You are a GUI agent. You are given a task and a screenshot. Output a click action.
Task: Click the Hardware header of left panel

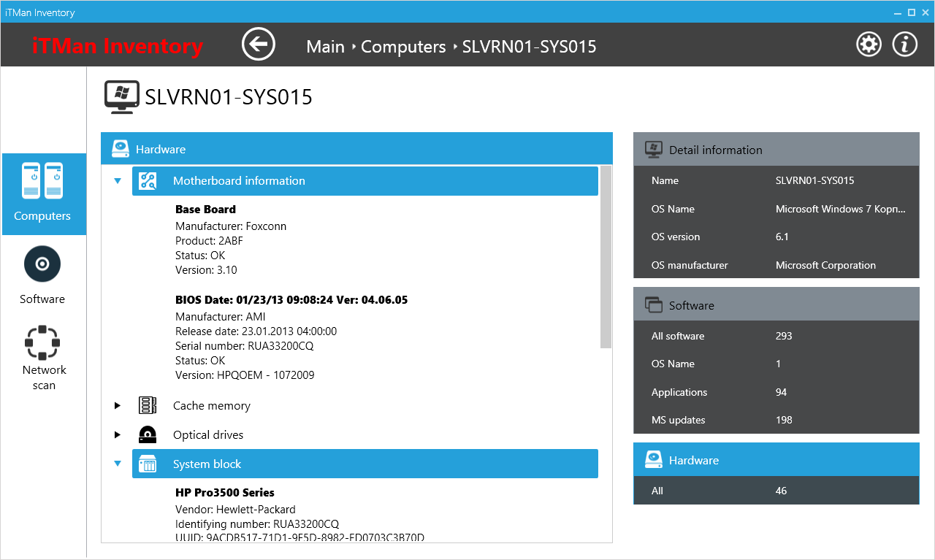pos(356,149)
